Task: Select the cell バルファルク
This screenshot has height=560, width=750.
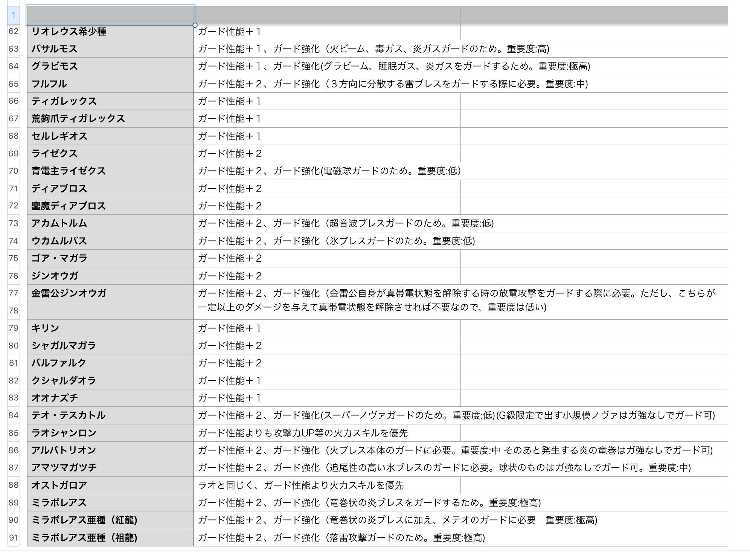Action: click(x=110, y=363)
